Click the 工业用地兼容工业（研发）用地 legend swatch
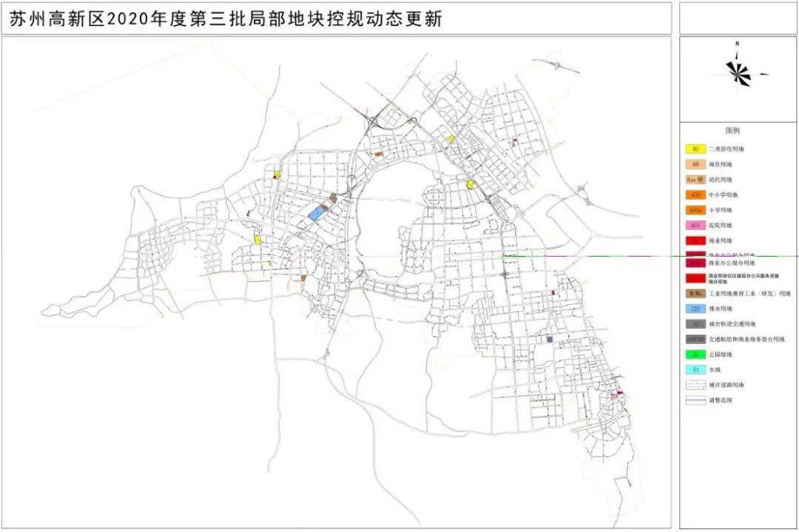The image size is (799, 532). (x=694, y=295)
